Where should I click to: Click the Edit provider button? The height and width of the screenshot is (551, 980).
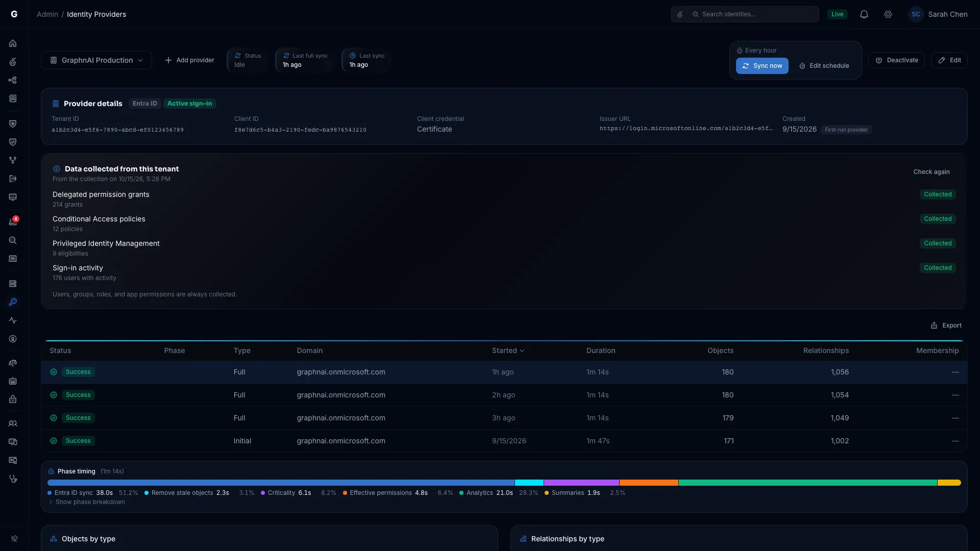coord(949,60)
